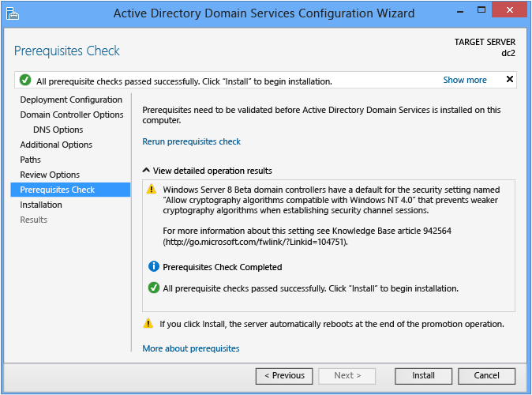Expand notification with Show more link
The image size is (532, 395).
point(465,80)
